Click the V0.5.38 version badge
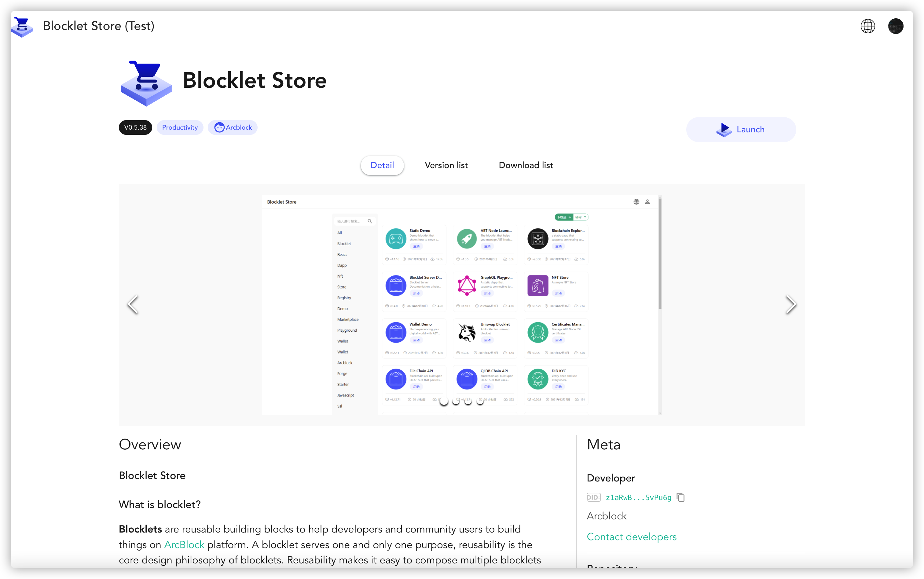This screenshot has width=924, height=579. click(x=135, y=127)
